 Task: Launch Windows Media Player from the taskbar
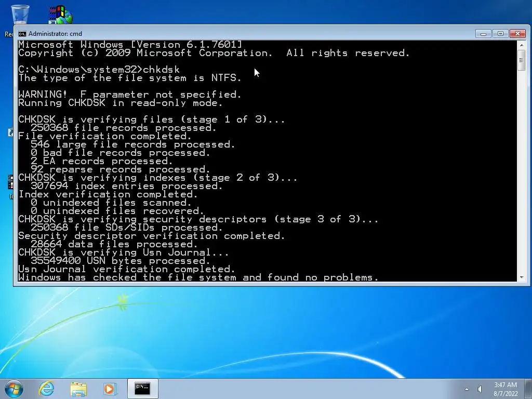(110, 389)
